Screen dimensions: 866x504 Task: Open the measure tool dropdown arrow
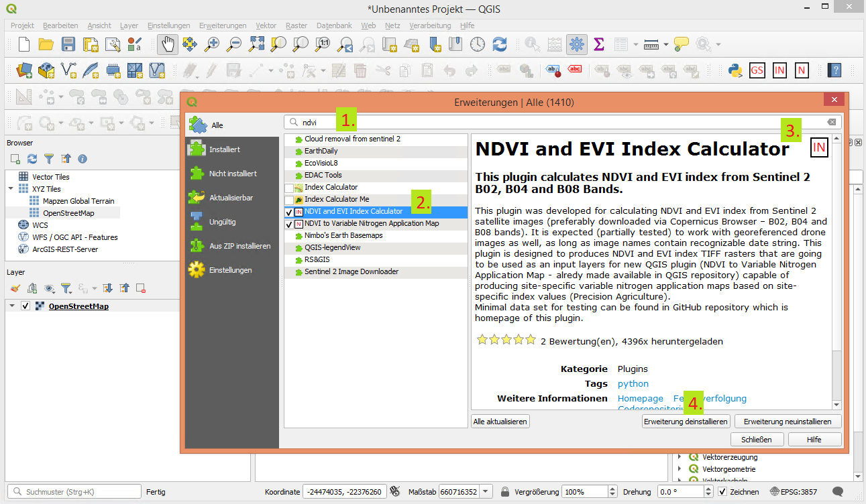pos(666,45)
